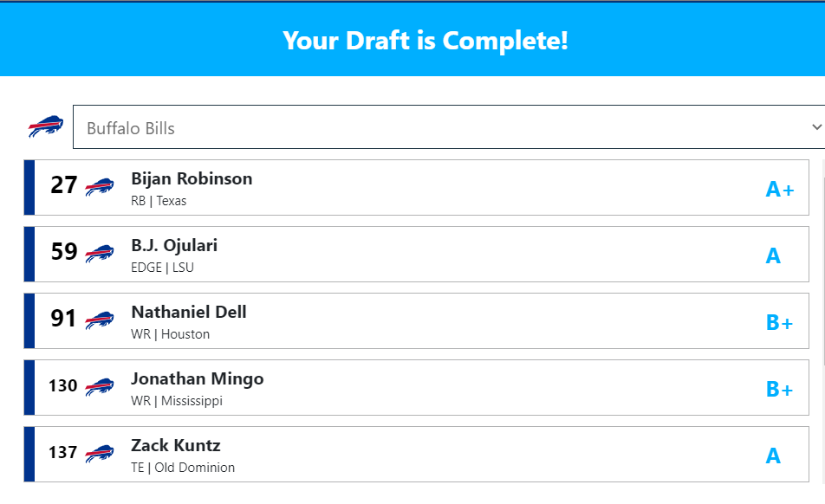Viewport: 825px width, 504px height.
Task: Open the Nathaniel Dell pick row
Action: click(x=416, y=320)
